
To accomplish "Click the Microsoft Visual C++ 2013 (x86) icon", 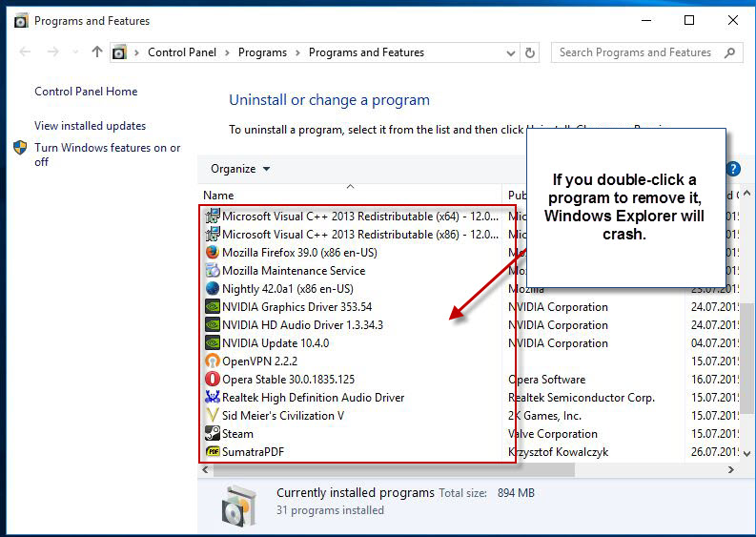I will point(213,235).
